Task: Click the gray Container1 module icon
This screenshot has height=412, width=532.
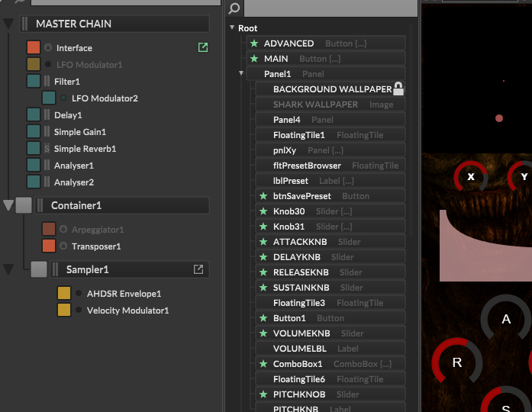Action: click(x=24, y=205)
